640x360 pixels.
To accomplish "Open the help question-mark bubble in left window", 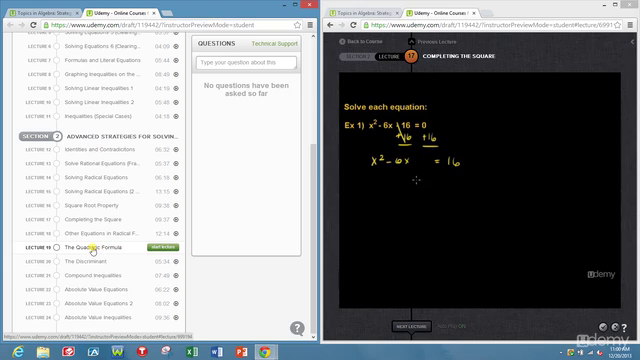I will [x=297, y=328].
